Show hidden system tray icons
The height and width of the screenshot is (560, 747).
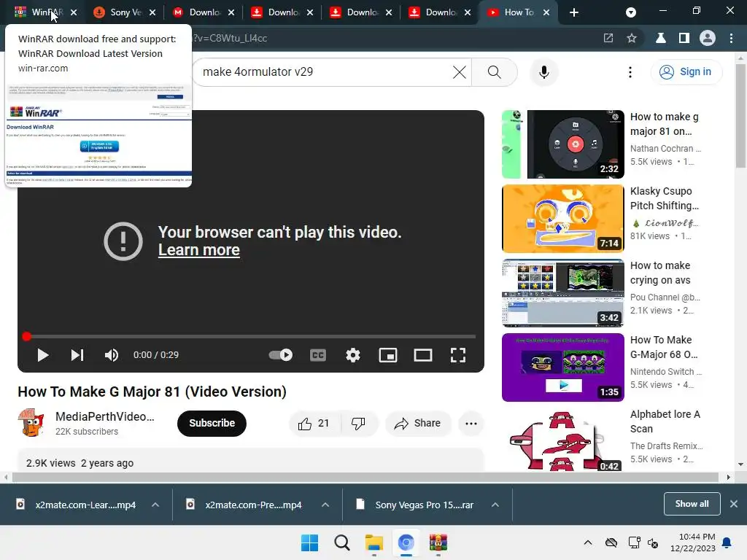(588, 542)
